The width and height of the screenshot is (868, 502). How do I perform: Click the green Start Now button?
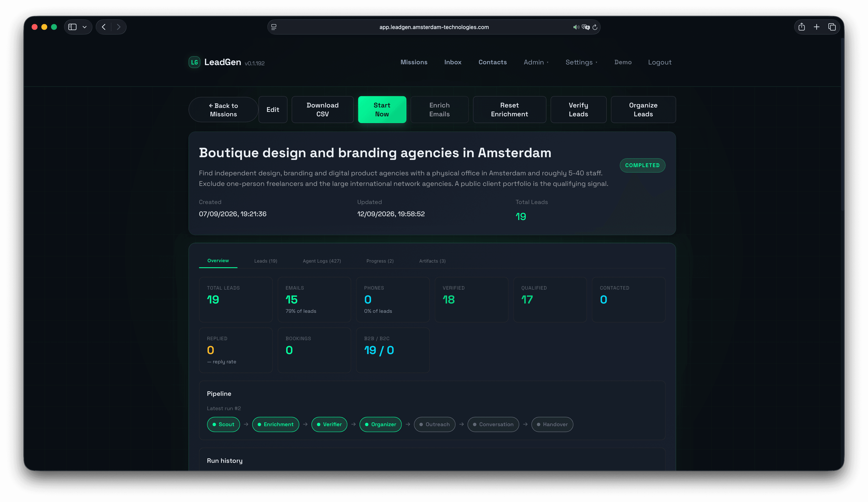click(382, 110)
